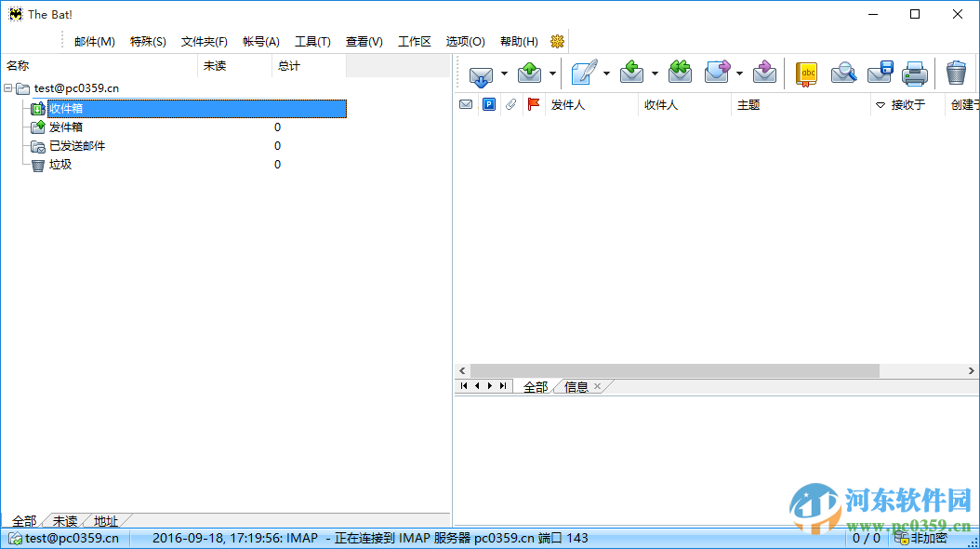The image size is (980, 549).
Task: Open the address book
Action: point(806,73)
